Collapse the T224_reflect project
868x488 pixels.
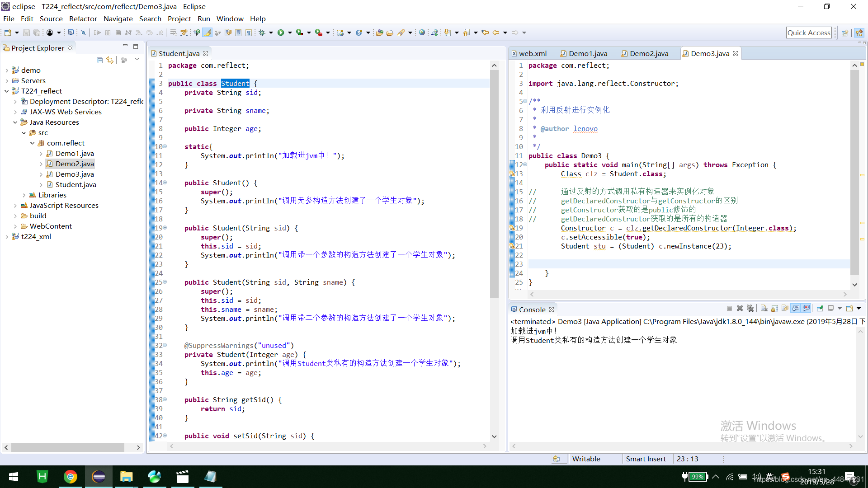pyautogui.click(x=6, y=91)
